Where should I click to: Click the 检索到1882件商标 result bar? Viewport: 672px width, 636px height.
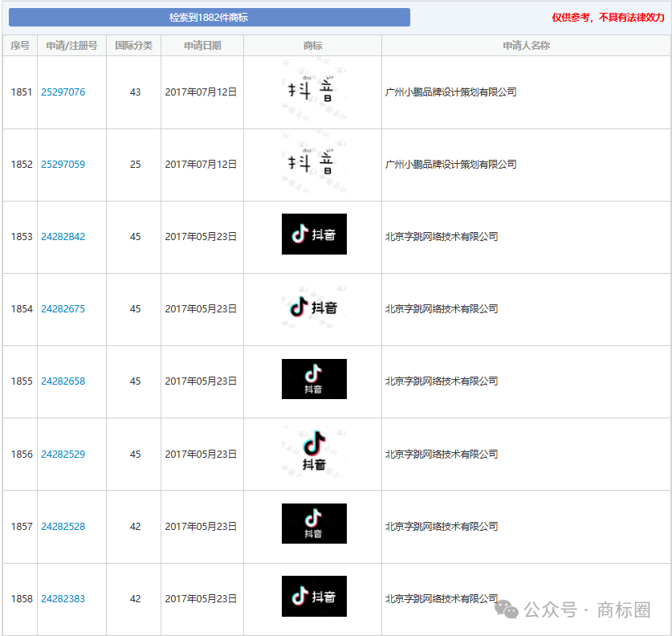coord(209,18)
